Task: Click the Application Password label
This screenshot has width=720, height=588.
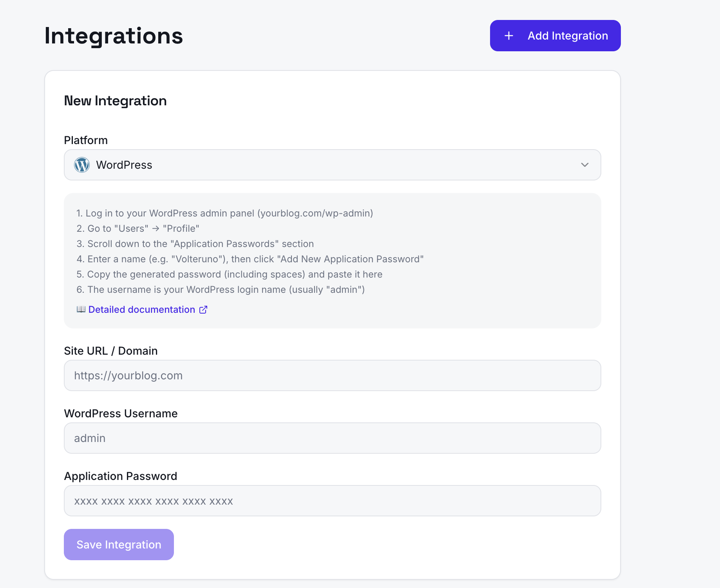Action: click(121, 476)
